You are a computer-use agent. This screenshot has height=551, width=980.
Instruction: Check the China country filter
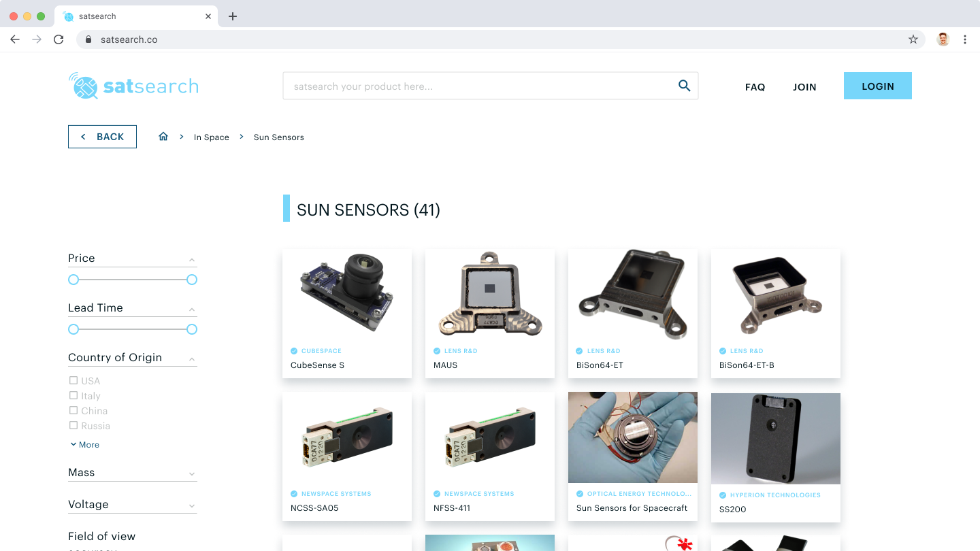coord(73,410)
